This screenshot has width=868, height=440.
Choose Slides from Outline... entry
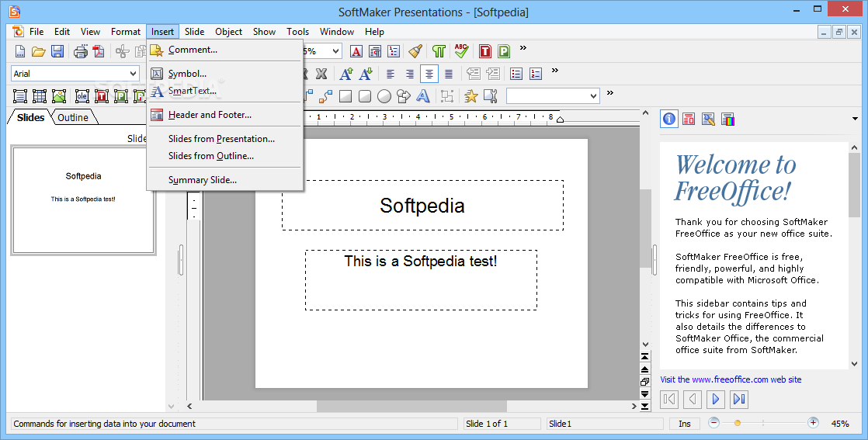[x=224, y=156]
